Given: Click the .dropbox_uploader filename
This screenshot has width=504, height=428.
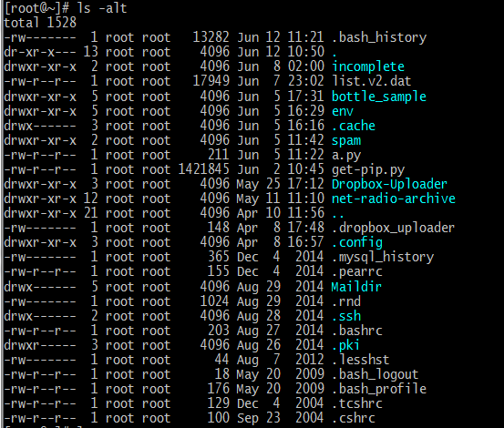Looking at the screenshot, I should point(394,229).
